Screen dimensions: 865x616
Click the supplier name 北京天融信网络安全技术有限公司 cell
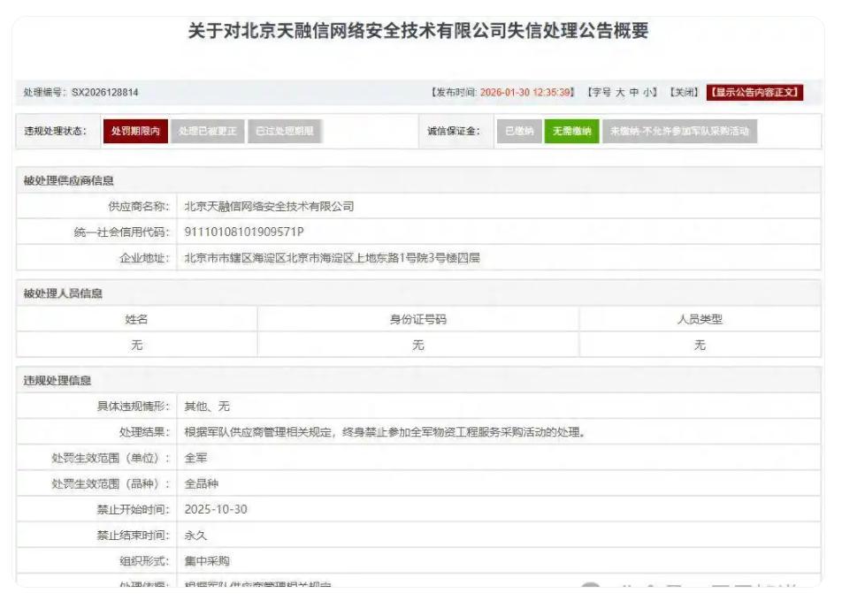tap(269, 207)
